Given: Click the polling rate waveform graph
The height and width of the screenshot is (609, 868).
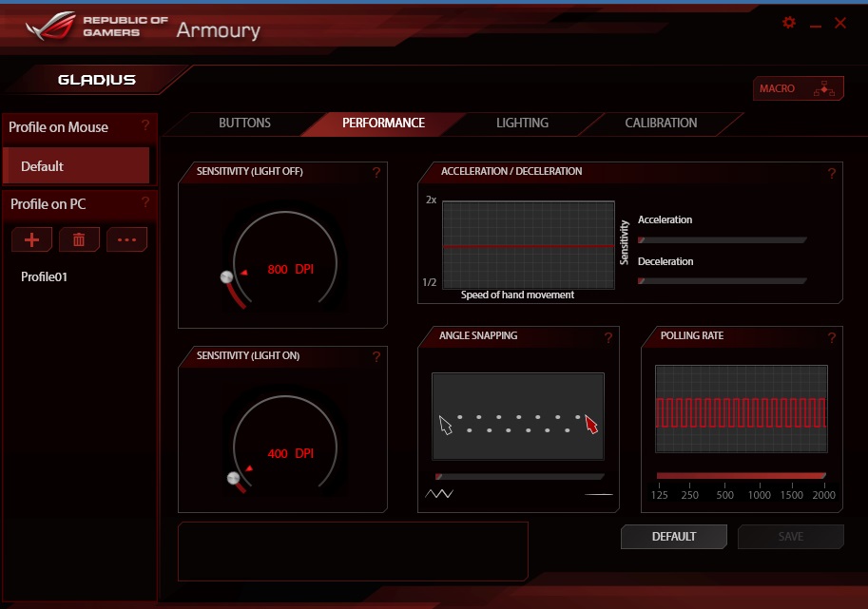Looking at the screenshot, I should pos(742,409).
